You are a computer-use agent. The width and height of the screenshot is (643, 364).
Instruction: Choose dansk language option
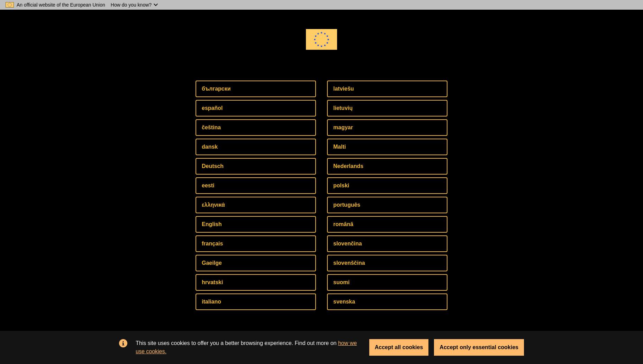coord(256,147)
